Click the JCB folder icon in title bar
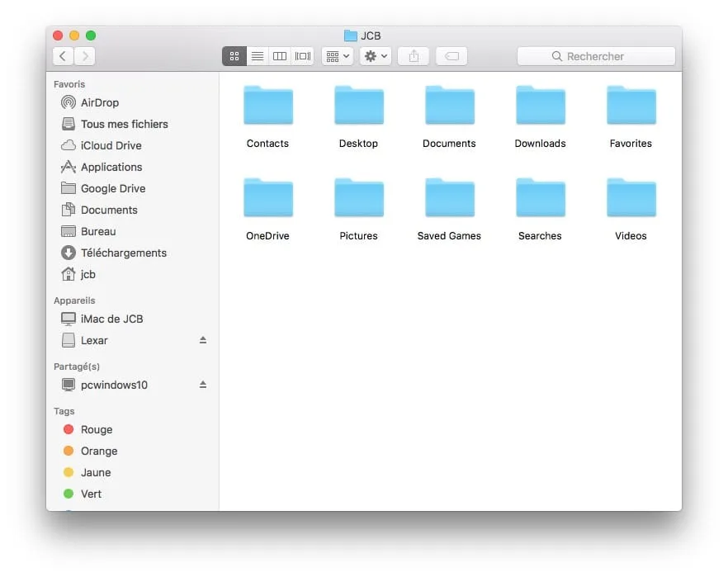This screenshot has width=728, height=577. coord(351,35)
